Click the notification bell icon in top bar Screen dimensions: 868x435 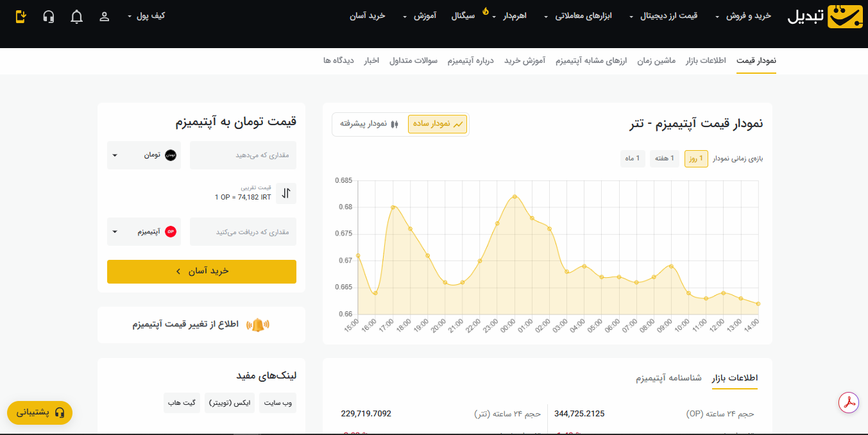click(x=76, y=17)
